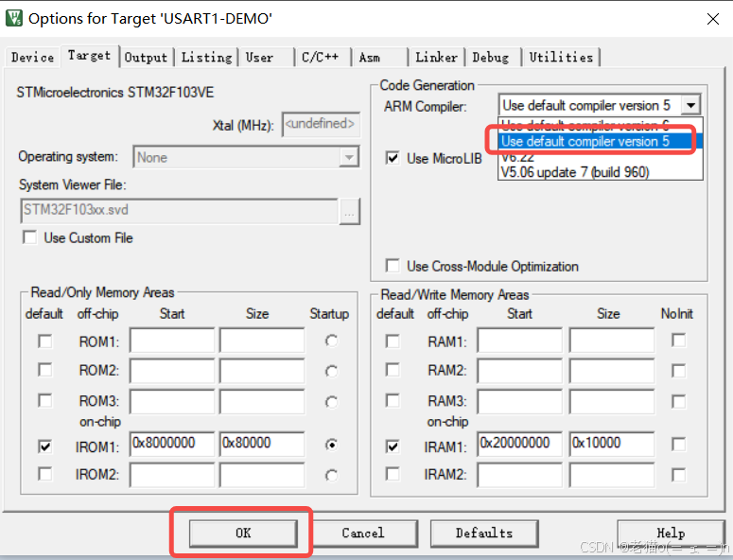Open the Output tab
This screenshot has height=560, width=733.
(x=146, y=58)
